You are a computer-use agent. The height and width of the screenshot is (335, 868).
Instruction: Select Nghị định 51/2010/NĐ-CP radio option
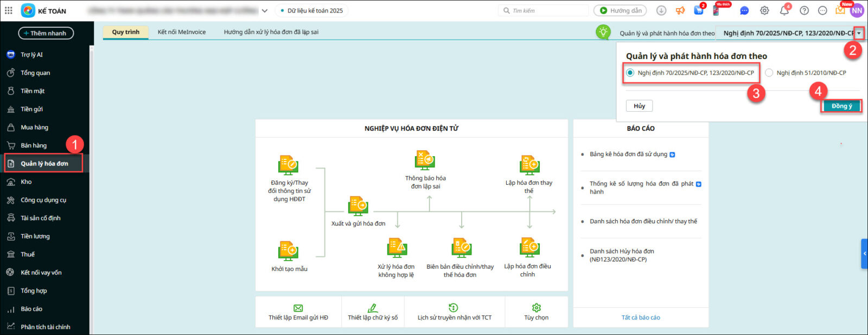click(769, 73)
